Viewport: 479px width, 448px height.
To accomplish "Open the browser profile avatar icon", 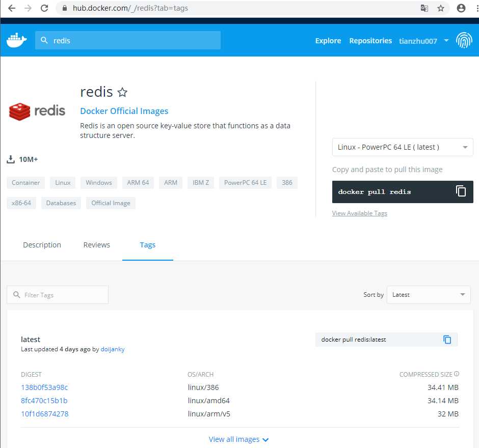I will pos(461,8).
